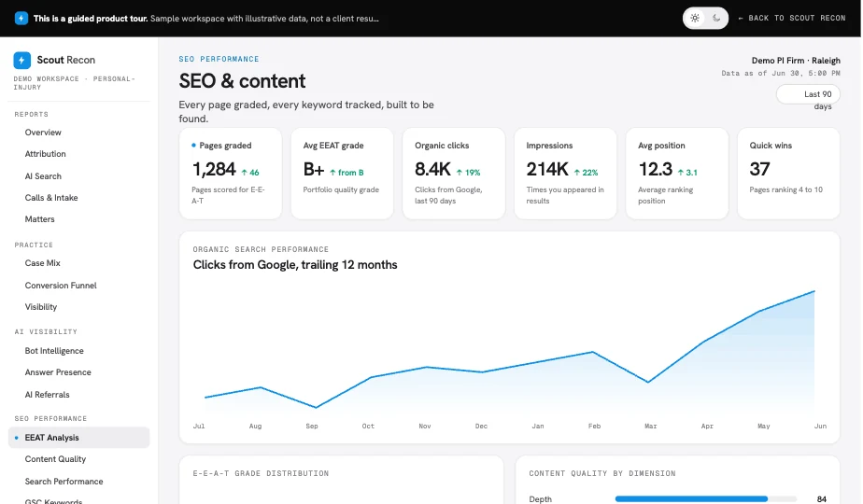Image resolution: width=863 pixels, height=504 pixels.
Task: Click the '↑ 3.1' average position change
Action: pyautogui.click(x=687, y=173)
